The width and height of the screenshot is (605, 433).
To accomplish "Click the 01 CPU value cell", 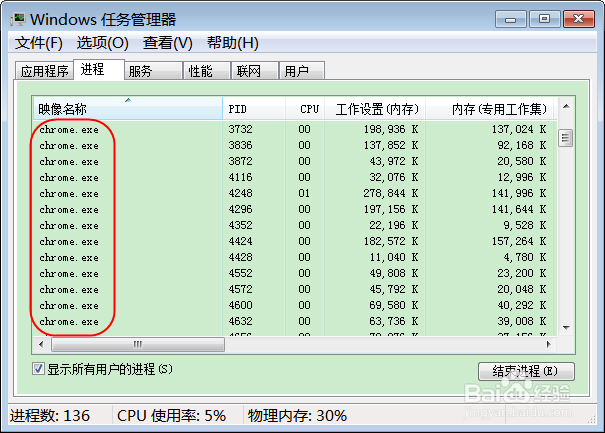I will [304, 193].
